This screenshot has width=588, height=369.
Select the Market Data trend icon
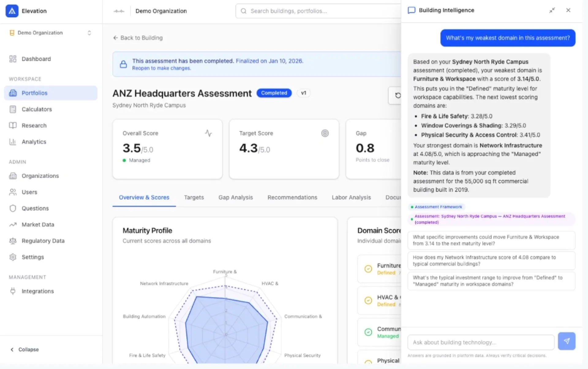coord(13,224)
